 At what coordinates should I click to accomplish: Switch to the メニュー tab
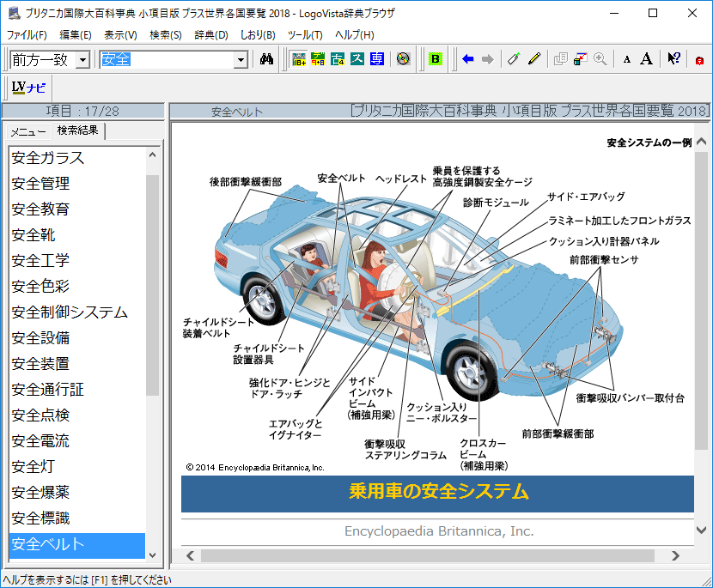coord(28,132)
